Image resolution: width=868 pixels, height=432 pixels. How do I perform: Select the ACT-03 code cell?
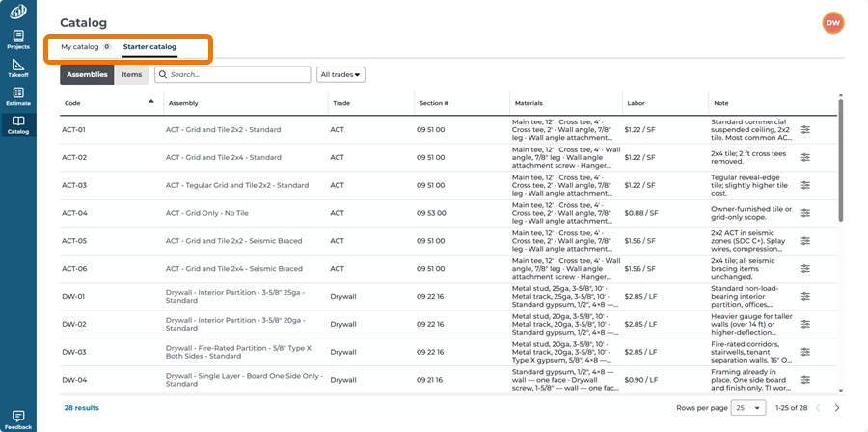pos(74,185)
